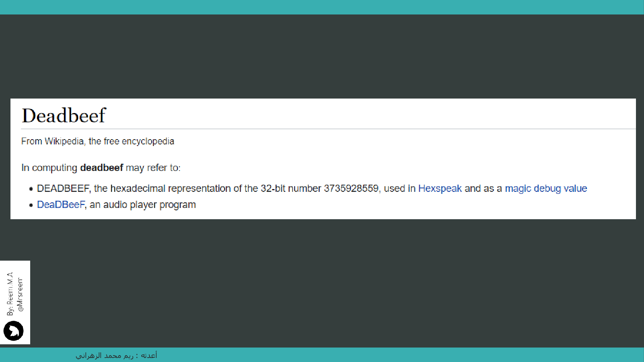This screenshot has width=644, height=362.
Task: Follow the DeaDBeeF audio player link
Action: tap(61, 205)
